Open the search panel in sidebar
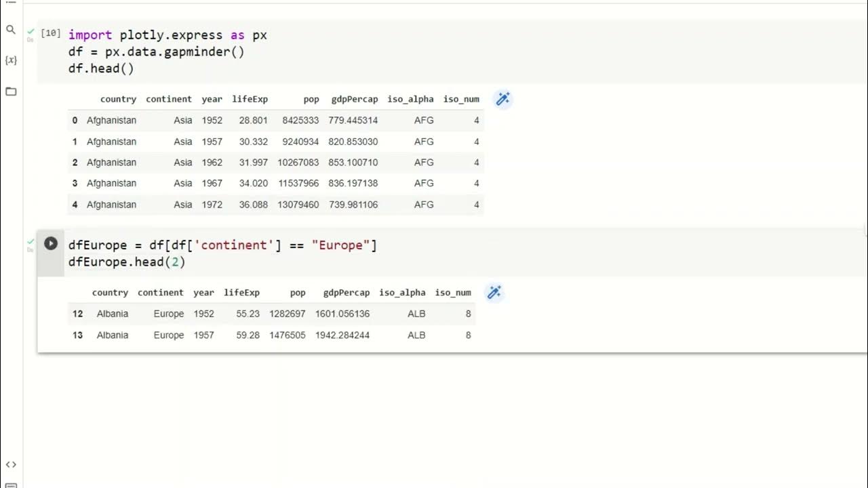This screenshot has width=868, height=488. tap(10, 30)
